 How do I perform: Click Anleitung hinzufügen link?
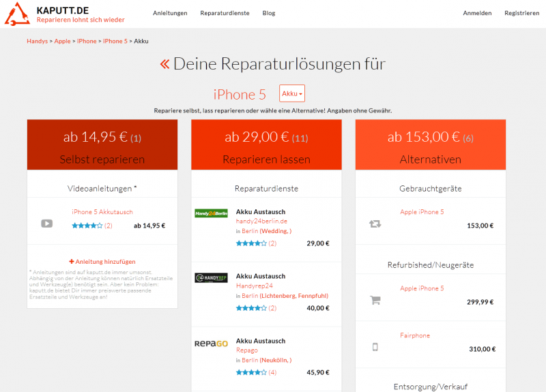click(102, 261)
